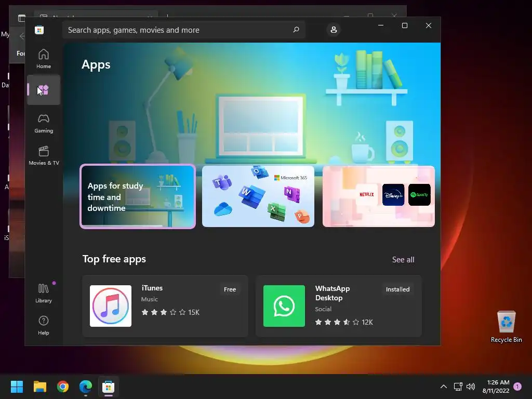Click See all for Top free apps
Image resolution: width=532 pixels, height=399 pixels.
403,260
